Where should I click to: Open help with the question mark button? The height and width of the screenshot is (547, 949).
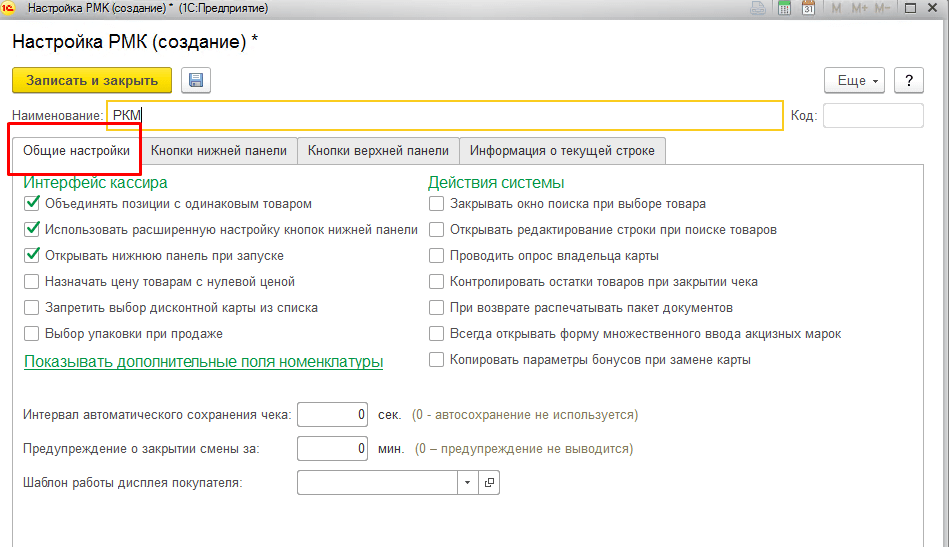908,80
